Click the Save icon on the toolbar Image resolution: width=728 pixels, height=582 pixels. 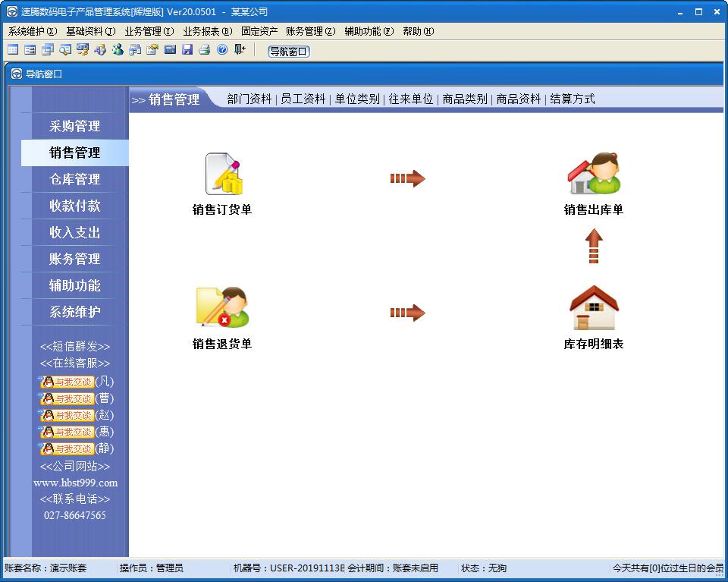pyautogui.click(x=187, y=49)
